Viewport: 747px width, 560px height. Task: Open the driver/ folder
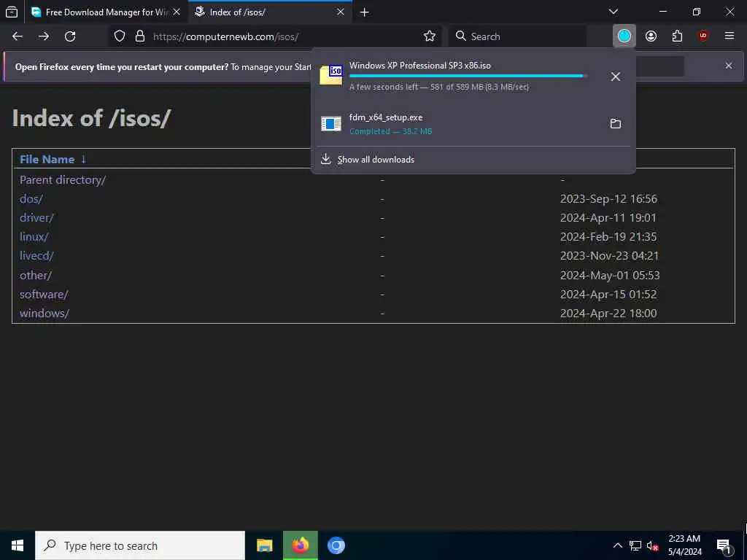36,218
